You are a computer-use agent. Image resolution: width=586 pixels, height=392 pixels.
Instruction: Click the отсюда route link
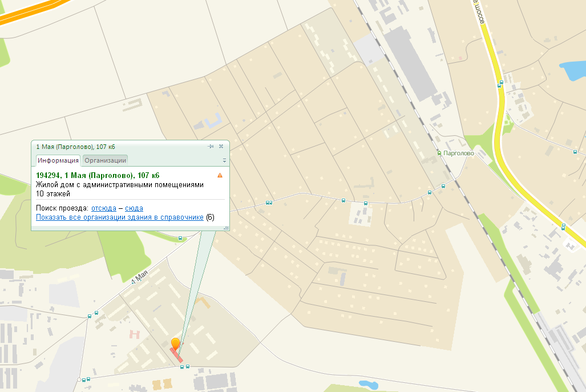[103, 208]
